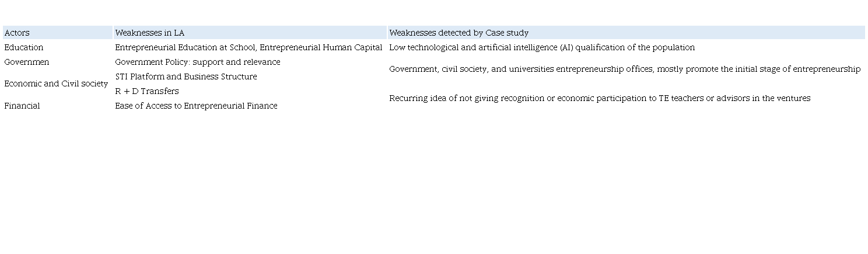
Task: Click the Governmen actor cell
Action: (27, 62)
